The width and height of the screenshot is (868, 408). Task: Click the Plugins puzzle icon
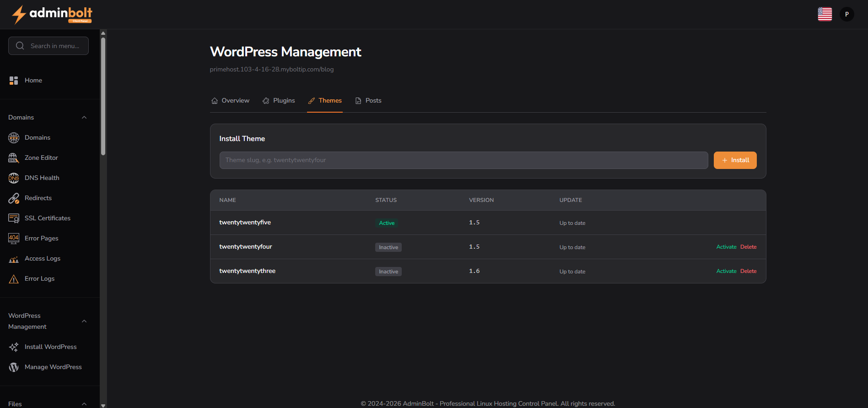coord(266,101)
